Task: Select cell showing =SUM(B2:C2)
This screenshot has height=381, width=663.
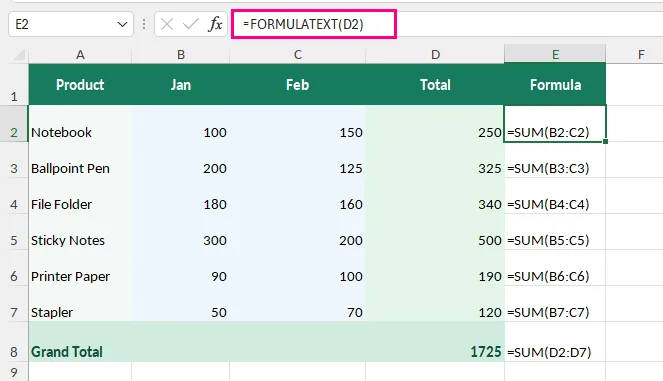Action: click(555, 123)
